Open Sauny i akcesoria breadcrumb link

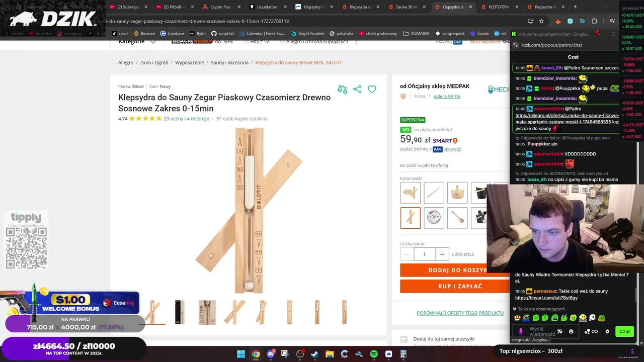point(229,62)
